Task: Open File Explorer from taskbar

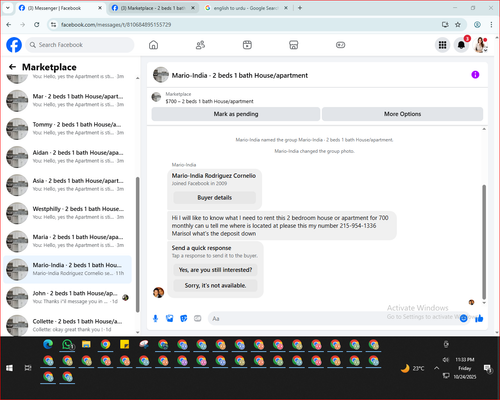Action: coord(86,344)
